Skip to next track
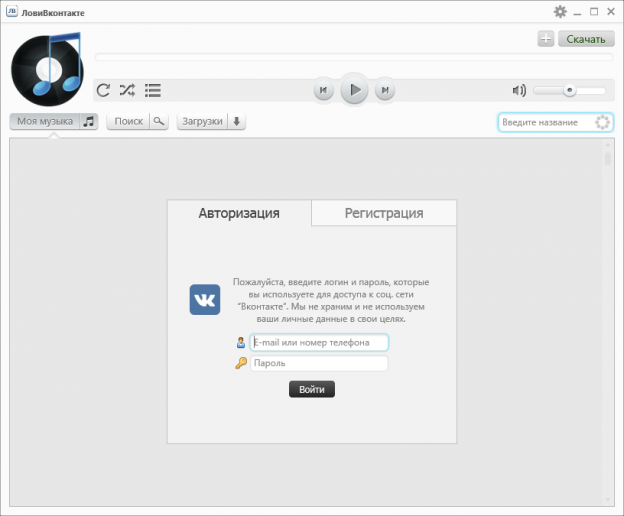 coord(385,90)
